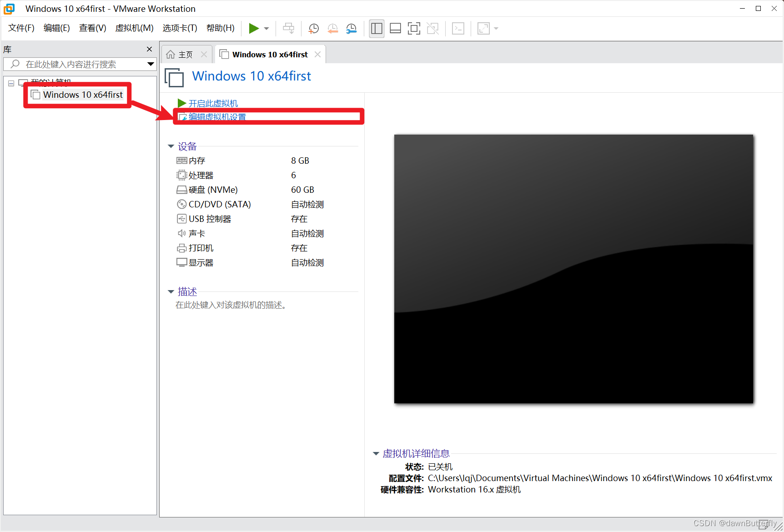Click 开启此虚拟机 link

pyautogui.click(x=213, y=103)
